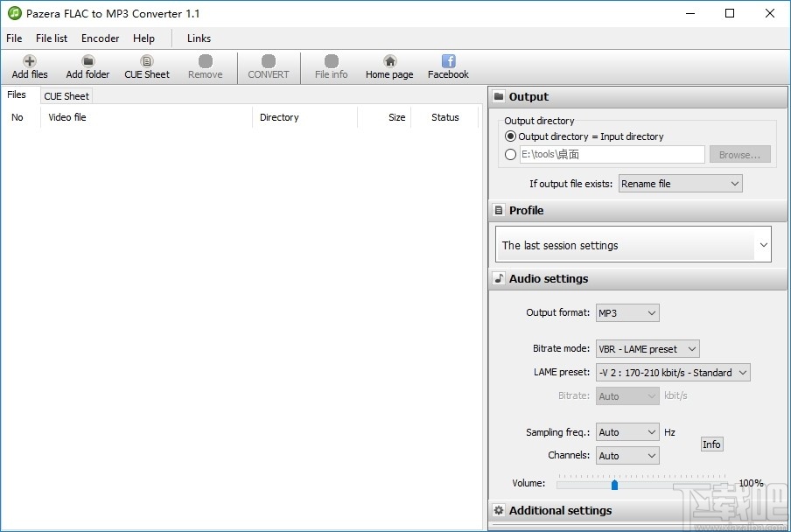Open the CUE Sheet toolbar icon

[x=146, y=66]
